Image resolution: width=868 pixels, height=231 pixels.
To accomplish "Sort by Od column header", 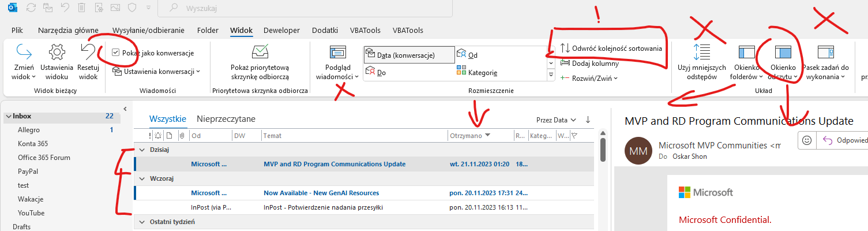I will [x=210, y=136].
